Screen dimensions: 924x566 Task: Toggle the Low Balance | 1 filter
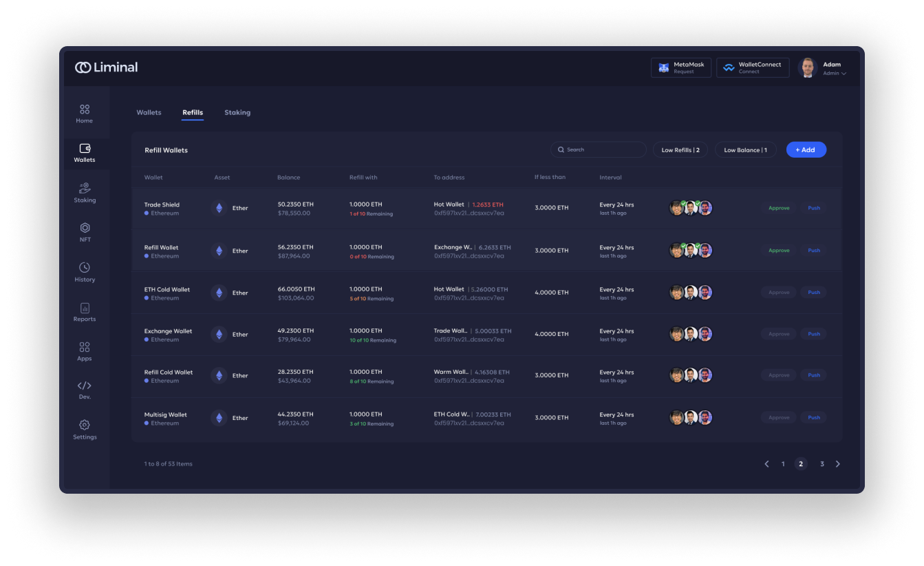[x=745, y=149]
